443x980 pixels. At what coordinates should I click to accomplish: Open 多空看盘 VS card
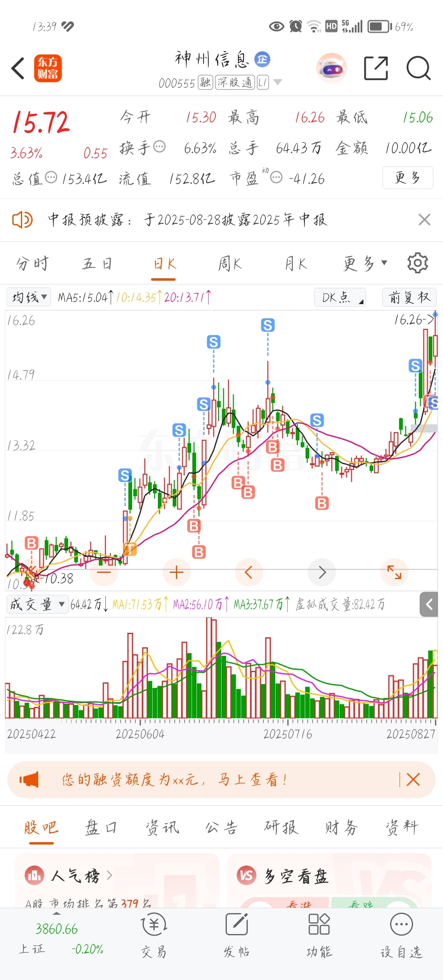[x=329, y=881]
